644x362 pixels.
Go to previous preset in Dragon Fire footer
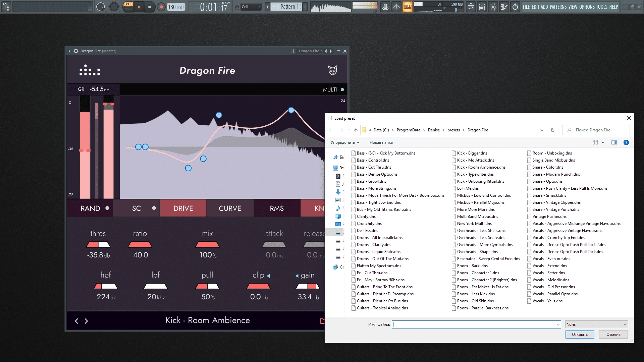[x=76, y=321]
